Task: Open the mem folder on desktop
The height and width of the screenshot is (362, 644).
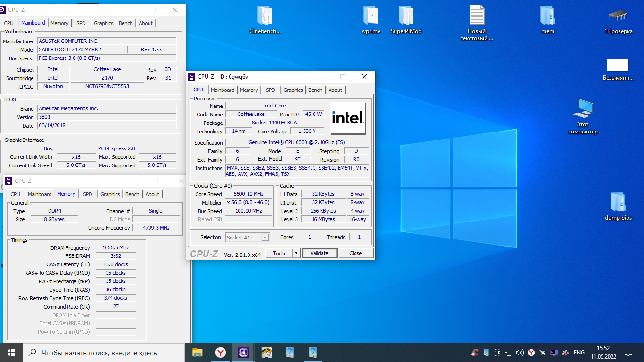Action: click(x=547, y=20)
